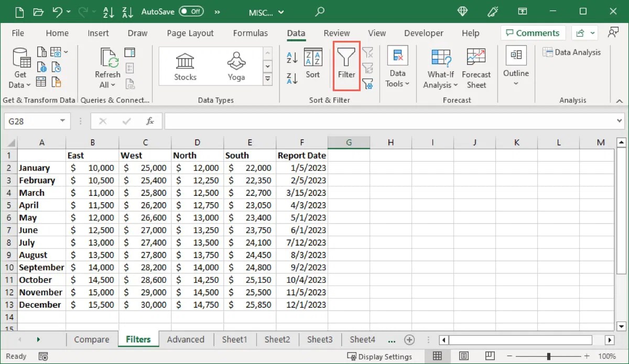Screen dimensions: 629x364
Task: Switch to the Home ribbon tab
Action: (x=57, y=33)
